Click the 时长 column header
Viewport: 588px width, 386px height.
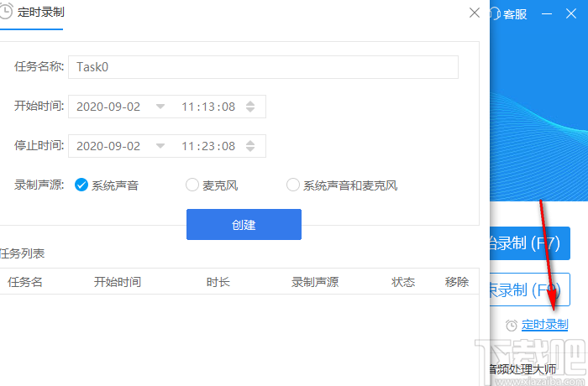click(218, 282)
